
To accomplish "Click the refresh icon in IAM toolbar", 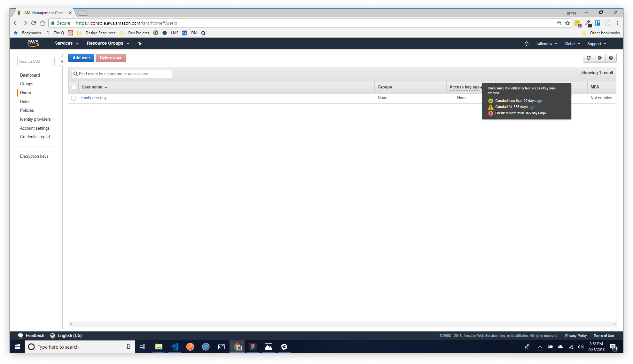I will click(x=588, y=58).
